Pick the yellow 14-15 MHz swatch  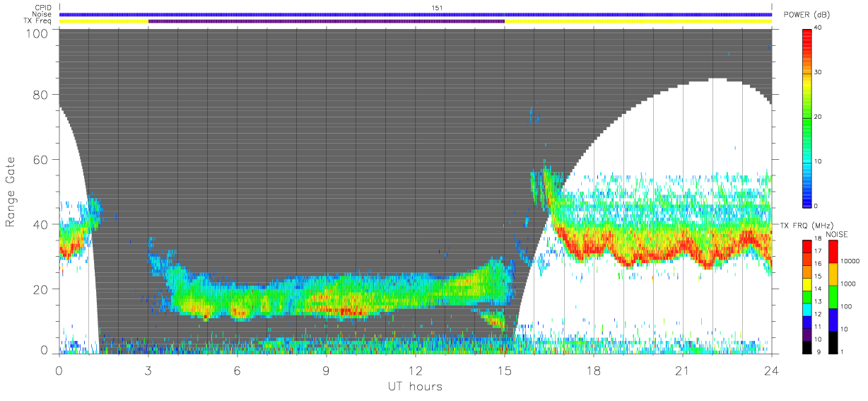tap(808, 284)
